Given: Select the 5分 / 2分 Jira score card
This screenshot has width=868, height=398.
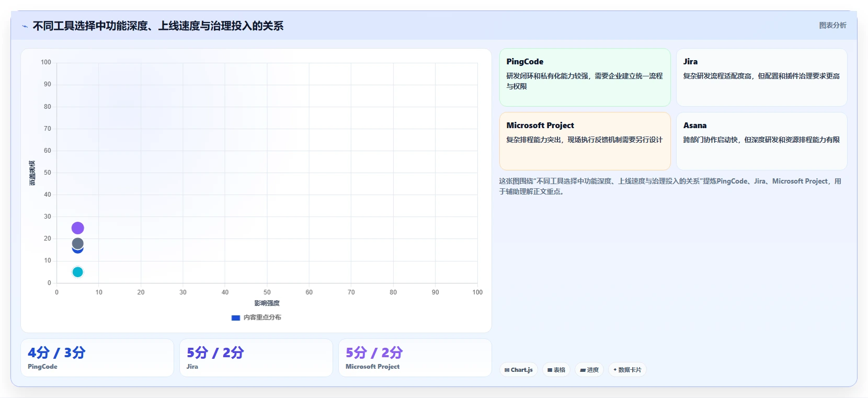Looking at the screenshot, I should coord(256,358).
